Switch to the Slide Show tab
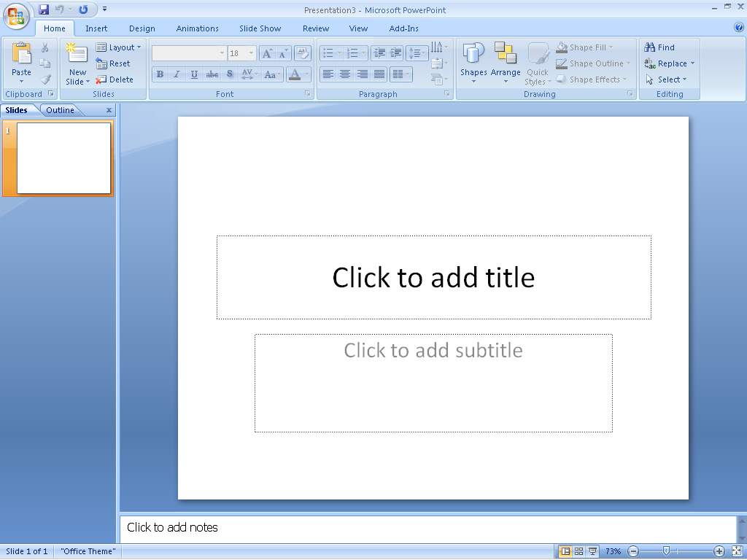The image size is (747, 560). click(x=260, y=28)
